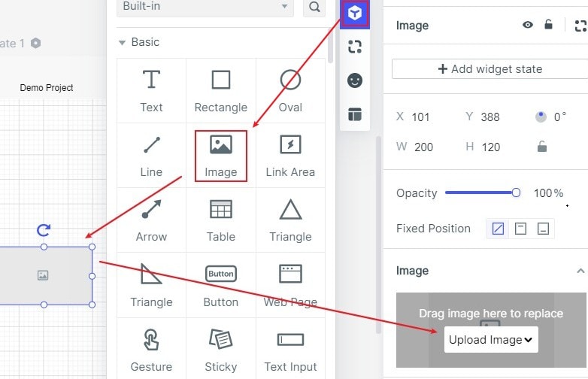The width and height of the screenshot is (588, 379).
Task: Select the Sticky widget
Action: coord(221,350)
